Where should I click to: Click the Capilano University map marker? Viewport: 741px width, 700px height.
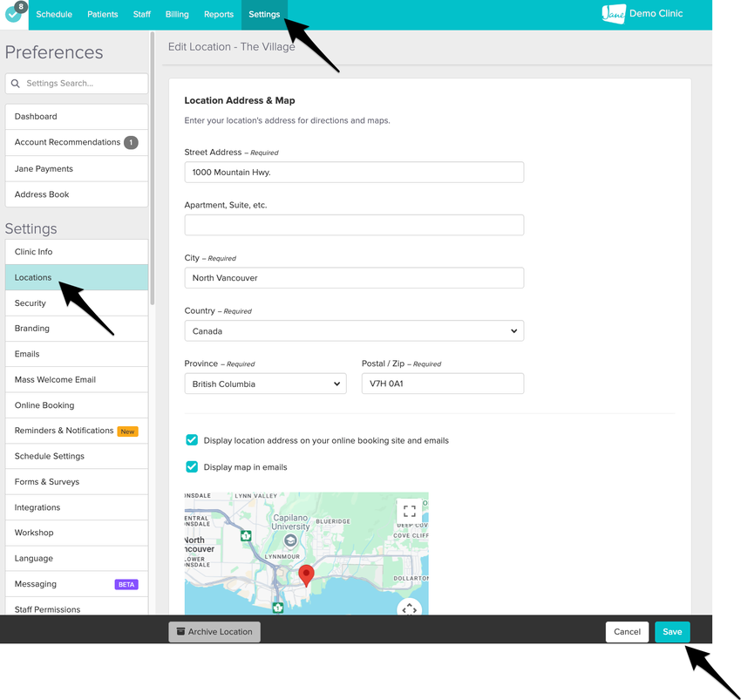coord(290,541)
